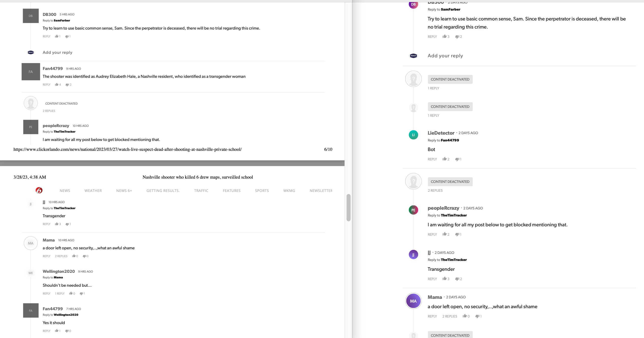Click thumbs down on LieDetector's Bot comment
This screenshot has height=338, width=644.
(x=457, y=159)
